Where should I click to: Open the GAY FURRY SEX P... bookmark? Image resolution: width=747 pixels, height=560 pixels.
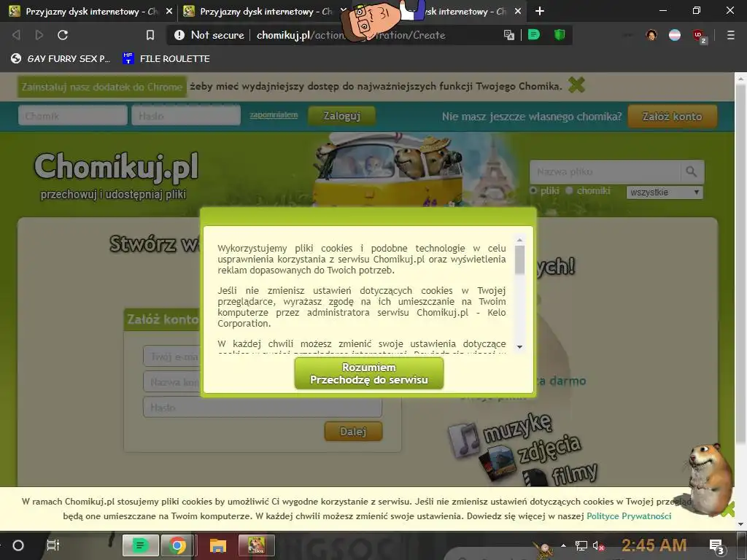60,58
